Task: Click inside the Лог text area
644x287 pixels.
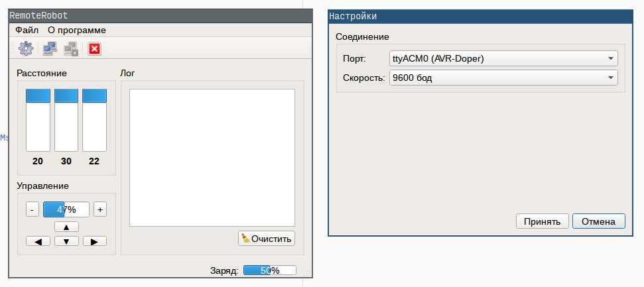Action: point(212,158)
